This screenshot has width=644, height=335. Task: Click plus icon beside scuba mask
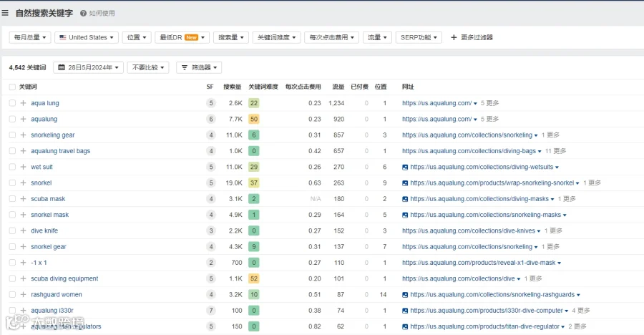click(x=24, y=199)
